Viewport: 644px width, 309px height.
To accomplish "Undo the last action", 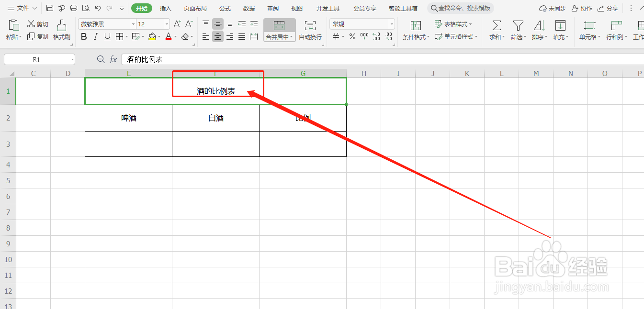I will tap(98, 8).
